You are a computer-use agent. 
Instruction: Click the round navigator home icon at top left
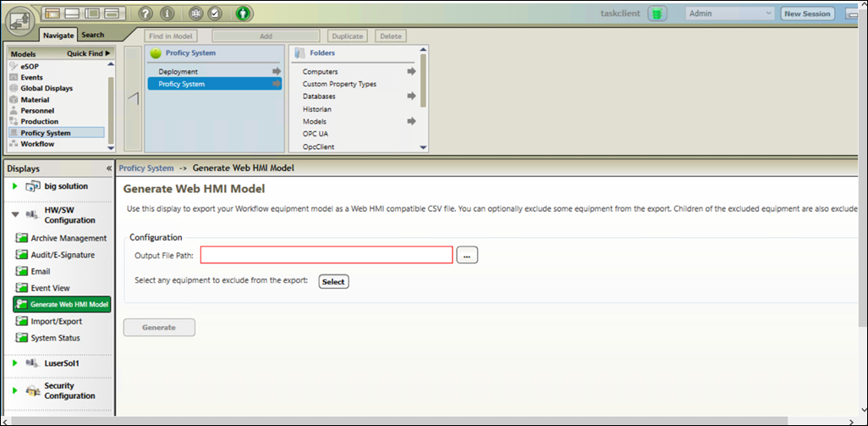tap(20, 22)
